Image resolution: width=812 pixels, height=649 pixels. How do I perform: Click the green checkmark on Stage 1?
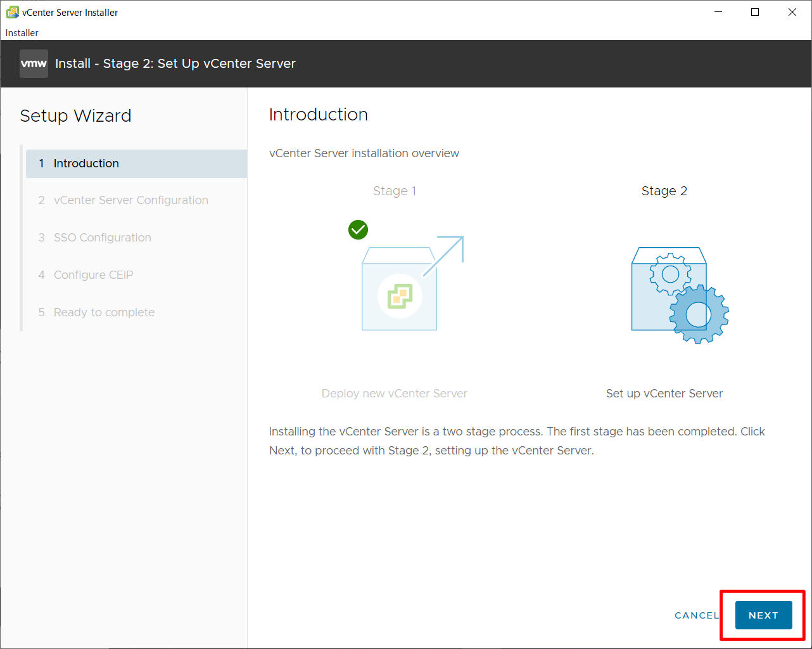point(358,229)
